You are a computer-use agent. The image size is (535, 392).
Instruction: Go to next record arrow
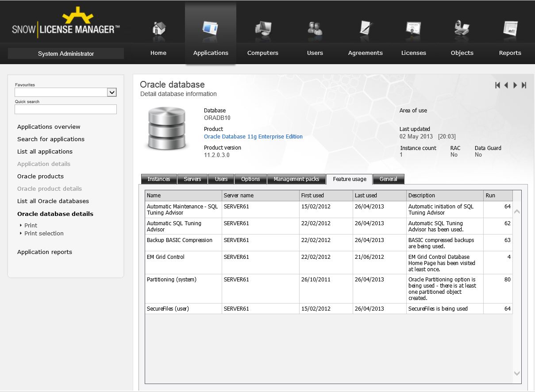click(x=515, y=85)
